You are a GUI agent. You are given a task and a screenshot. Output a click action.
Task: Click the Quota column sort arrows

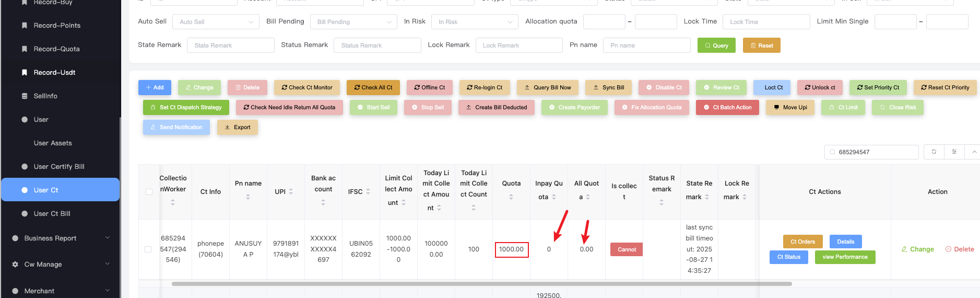(511, 197)
